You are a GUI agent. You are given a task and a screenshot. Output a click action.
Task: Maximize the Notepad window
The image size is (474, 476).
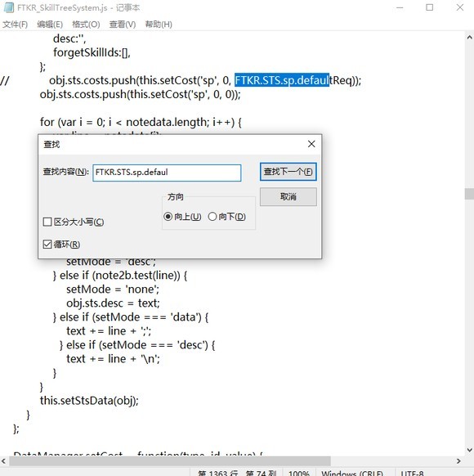(x=429, y=7)
